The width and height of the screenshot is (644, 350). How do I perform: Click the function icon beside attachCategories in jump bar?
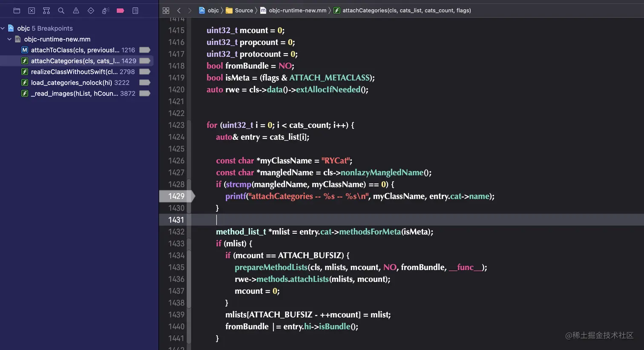coord(337,10)
